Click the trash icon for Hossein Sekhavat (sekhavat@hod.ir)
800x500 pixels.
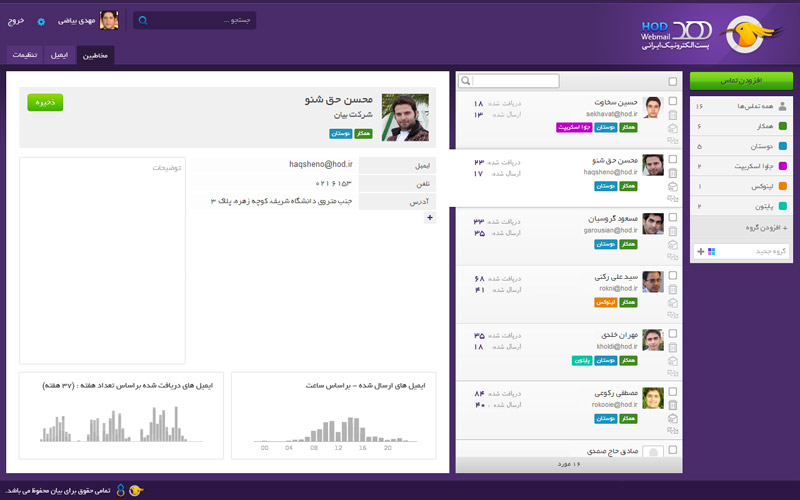pos(672,115)
